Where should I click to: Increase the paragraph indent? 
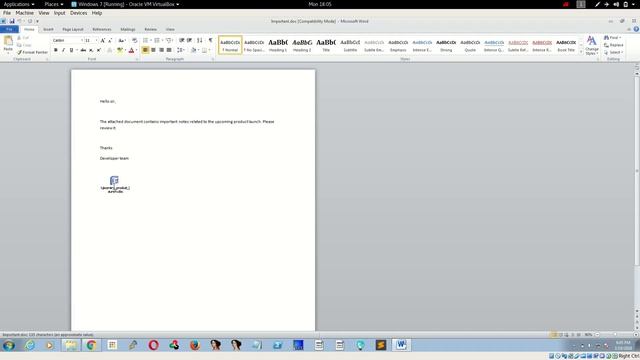click(189, 40)
